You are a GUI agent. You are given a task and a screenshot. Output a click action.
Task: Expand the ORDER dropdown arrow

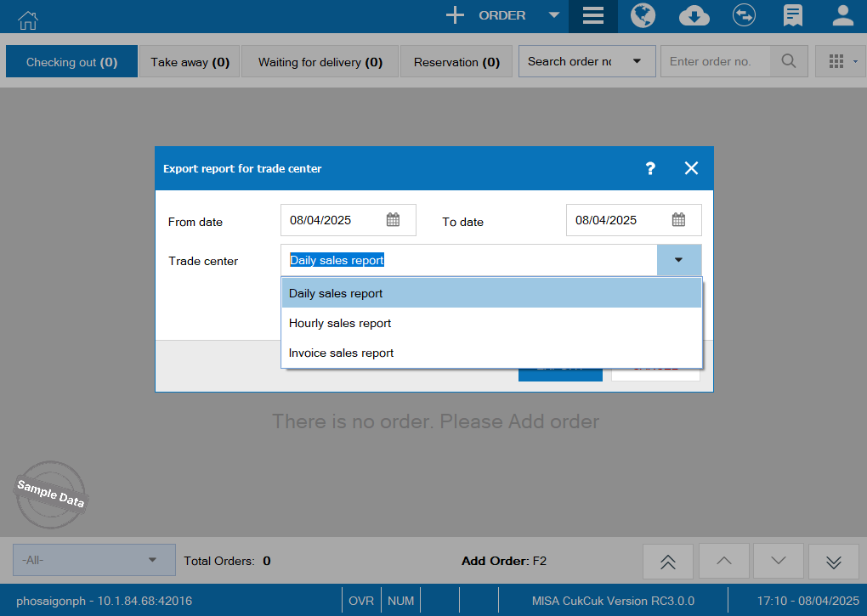pos(553,15)
